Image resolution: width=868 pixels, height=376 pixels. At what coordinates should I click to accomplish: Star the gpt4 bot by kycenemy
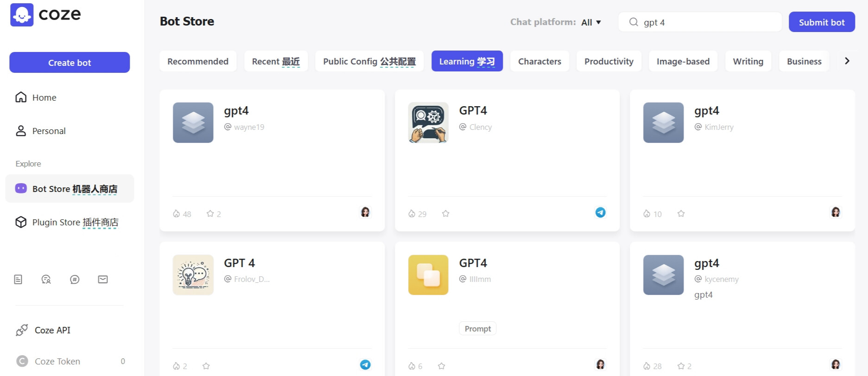(x=681, y=366)
